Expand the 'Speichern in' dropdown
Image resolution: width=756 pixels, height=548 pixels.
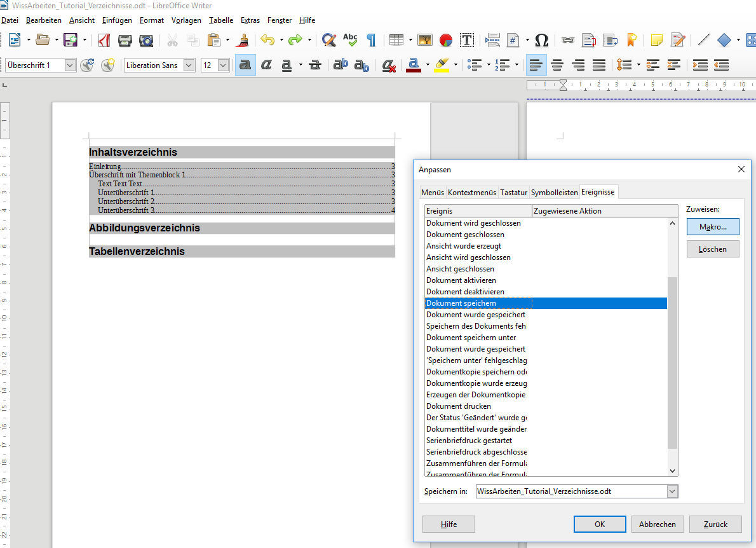pyautogui.click(x=672, y=491)
